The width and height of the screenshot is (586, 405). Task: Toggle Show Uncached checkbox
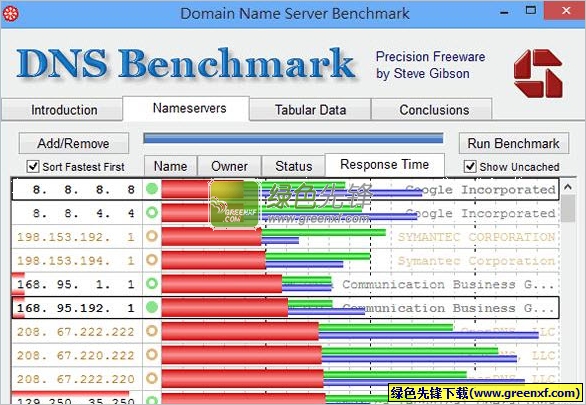point(470,166)
